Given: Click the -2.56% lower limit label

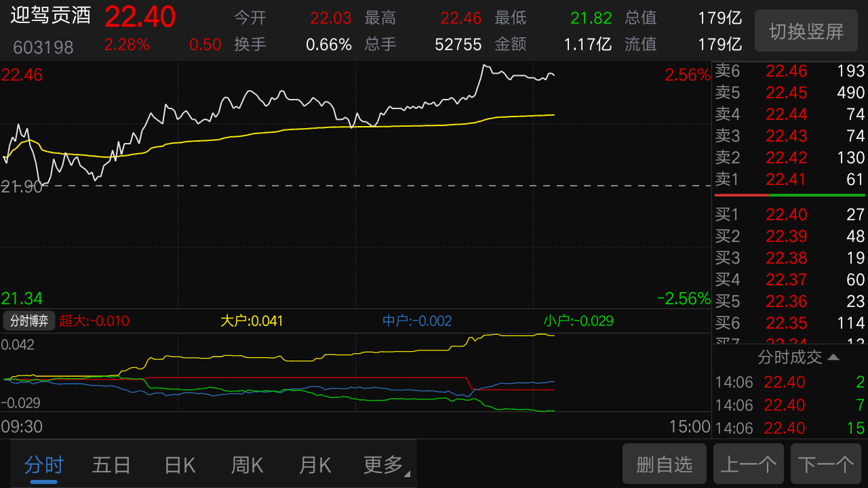Looking at the screenshot, I should (x=684, y=298).
